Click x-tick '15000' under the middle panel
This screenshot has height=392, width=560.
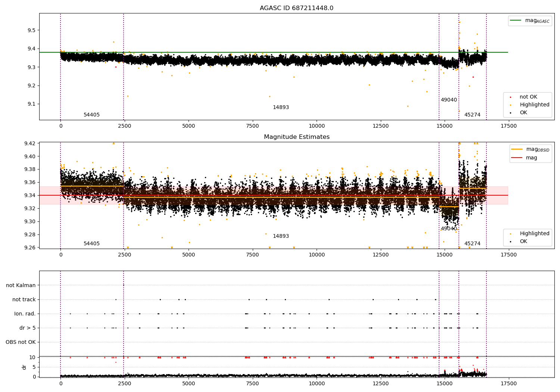click(x=444, y=255)
